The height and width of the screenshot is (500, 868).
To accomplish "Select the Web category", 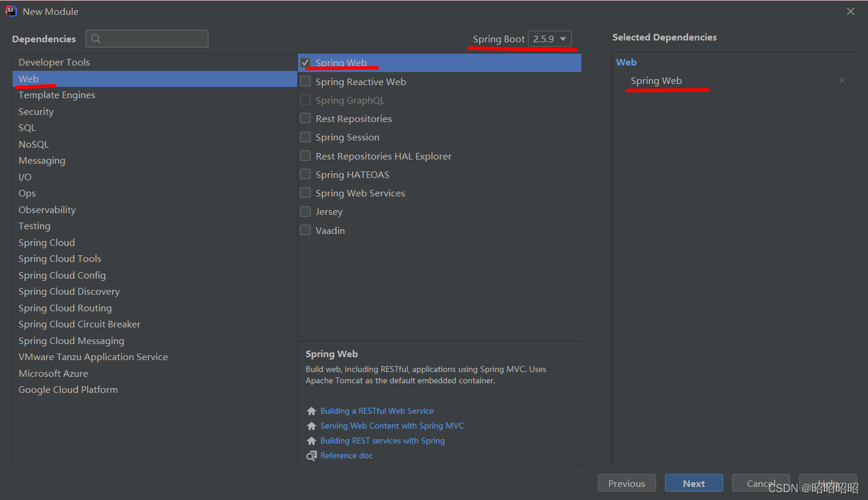I will 154,79.
